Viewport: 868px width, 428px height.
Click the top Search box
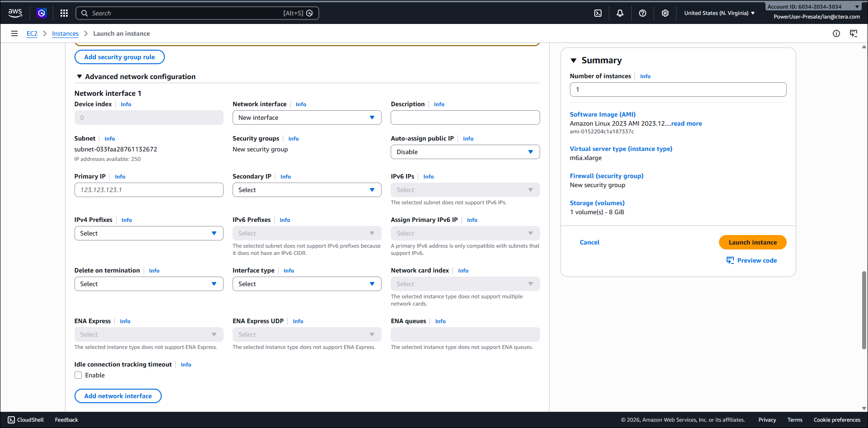[197, 13]
